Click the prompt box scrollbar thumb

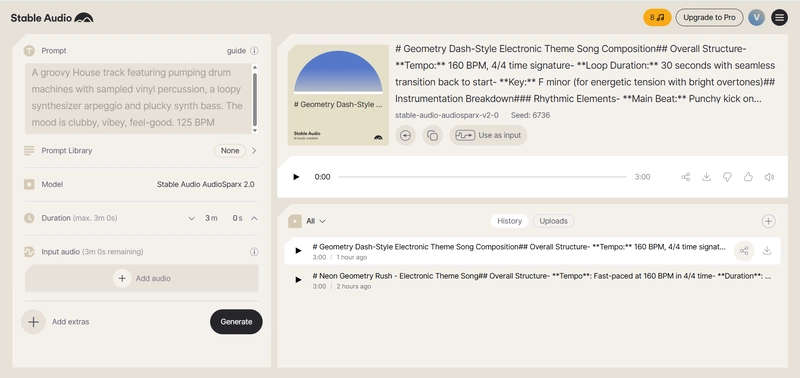(x=255, y=99)
